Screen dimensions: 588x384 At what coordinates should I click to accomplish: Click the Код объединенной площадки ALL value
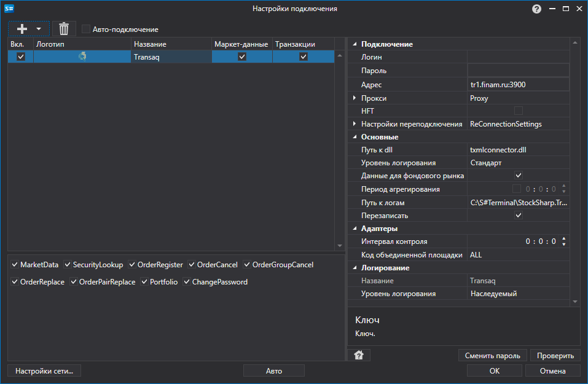pyautogui.click(x=518, y=254)
